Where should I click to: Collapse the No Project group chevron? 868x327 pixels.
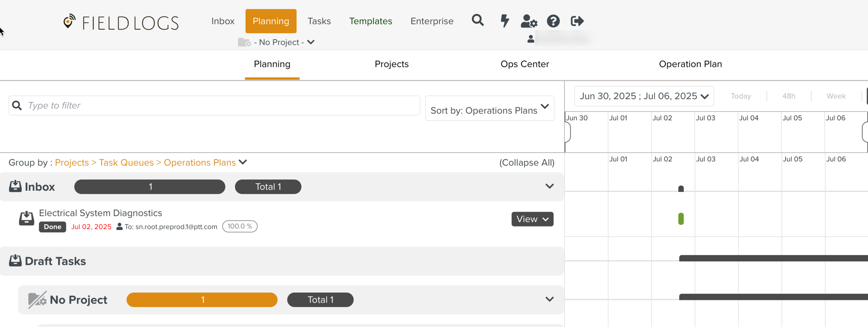point(549,300)
